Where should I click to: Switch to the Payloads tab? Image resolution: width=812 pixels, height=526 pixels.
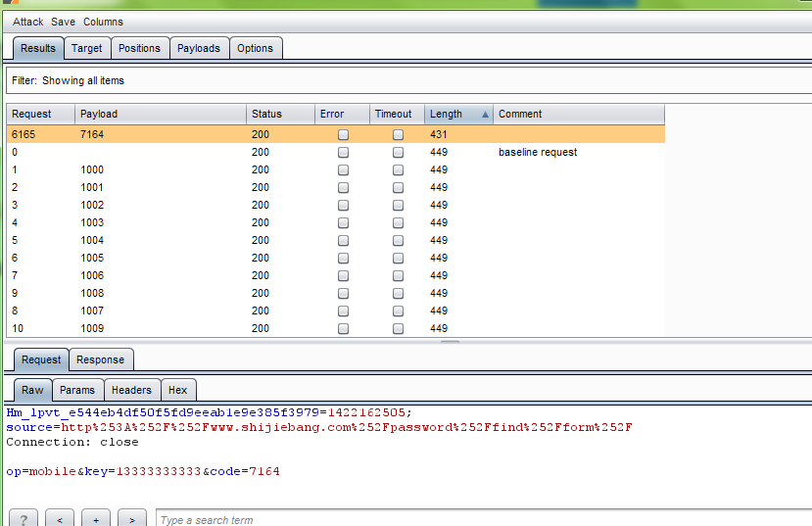199,48
